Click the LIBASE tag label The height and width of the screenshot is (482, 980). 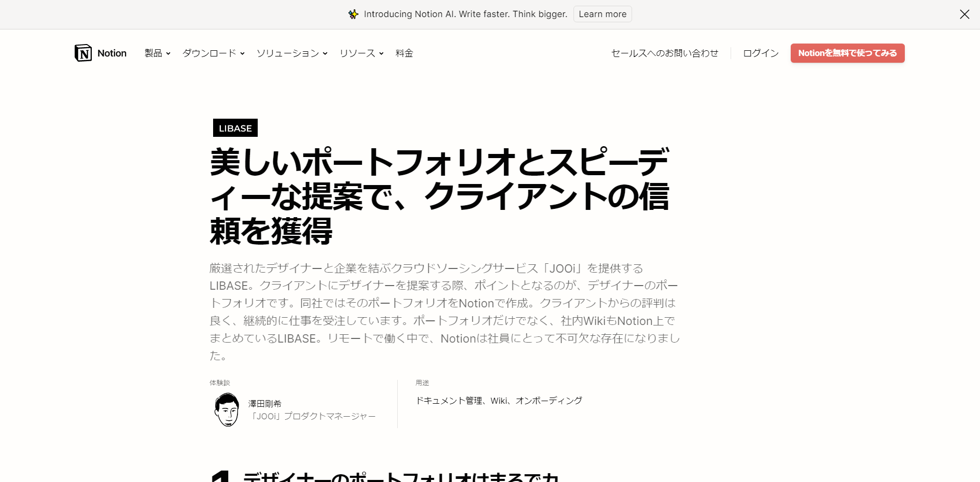235,128
